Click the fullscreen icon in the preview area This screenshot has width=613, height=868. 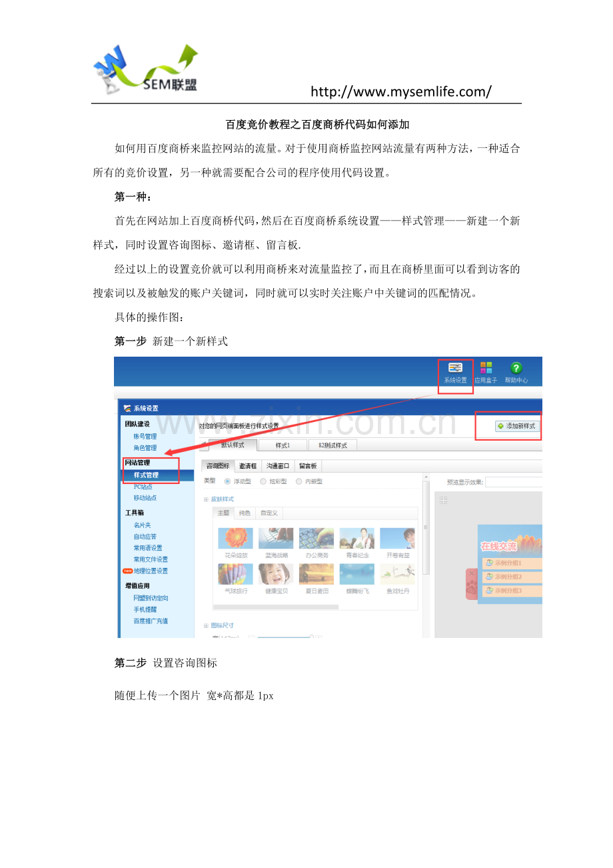point(443,500)
